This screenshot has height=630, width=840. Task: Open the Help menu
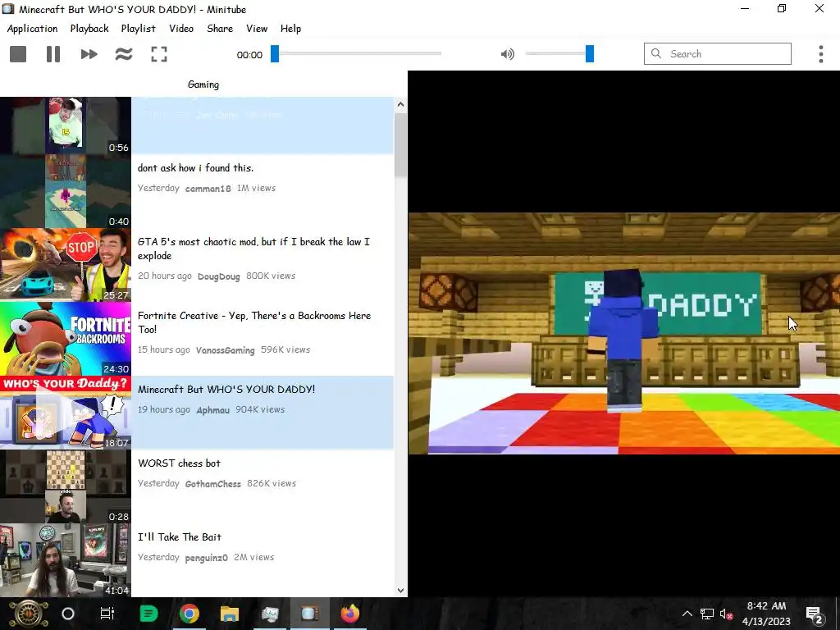coord(290,29)
